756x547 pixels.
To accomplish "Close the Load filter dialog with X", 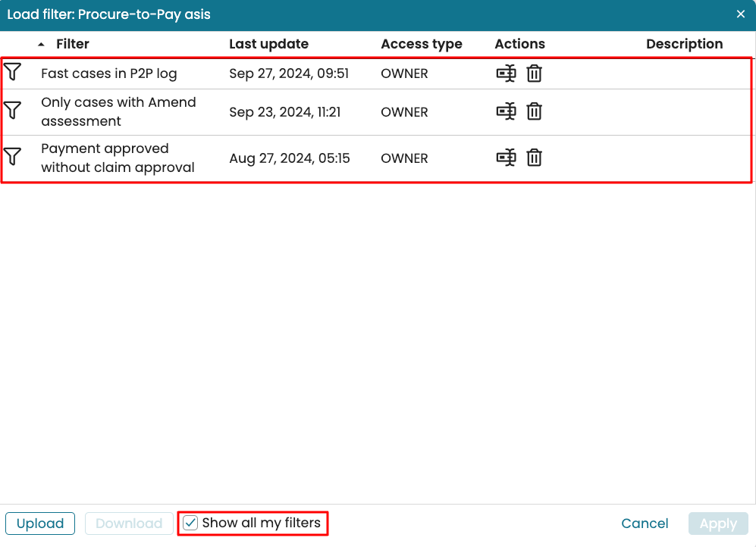I will (x=741, y=14).
